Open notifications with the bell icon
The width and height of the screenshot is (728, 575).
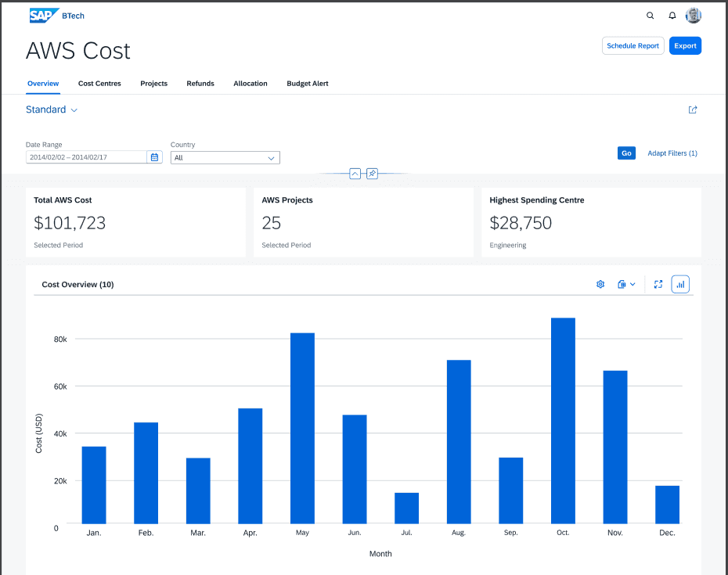[672, 15]
